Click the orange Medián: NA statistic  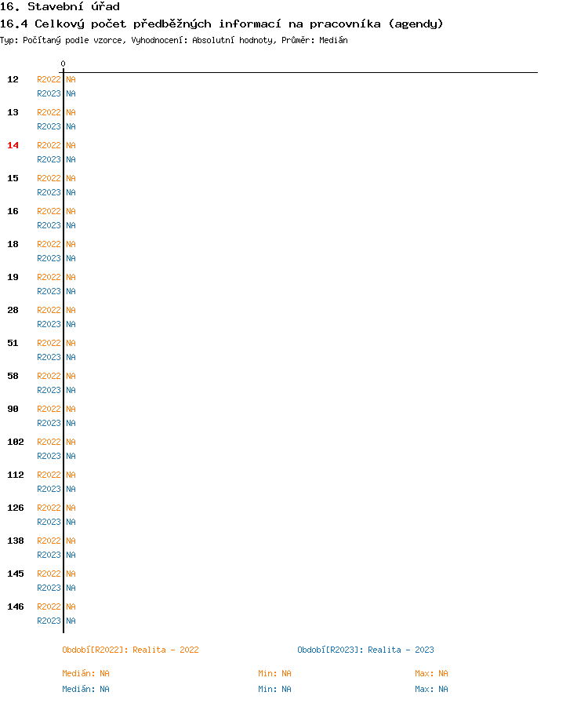(85, 673)
